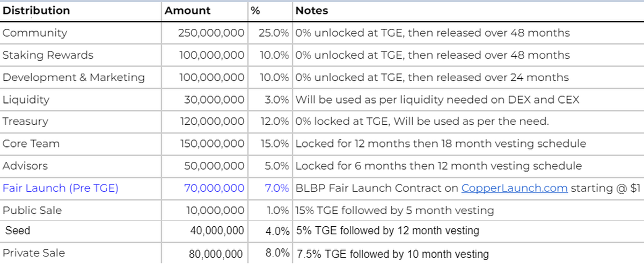Screen dimensions: 644x266
Task: Click the Distribution column header
Action: click(x=36, y=11)
